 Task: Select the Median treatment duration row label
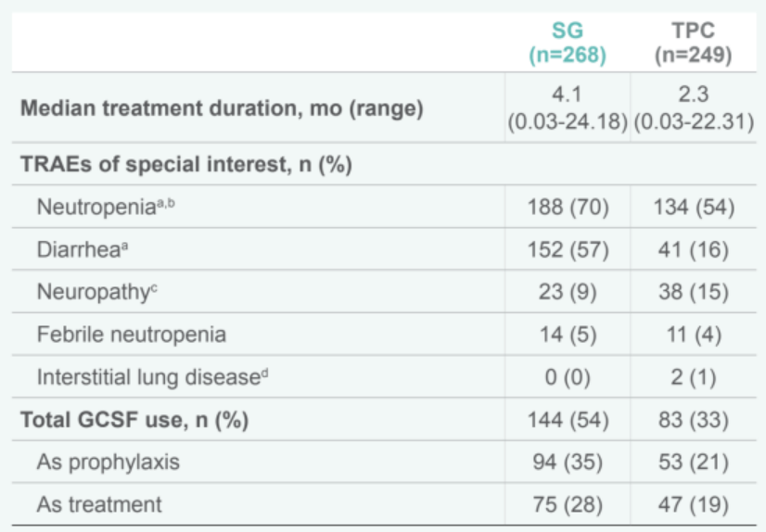tap(221, 108)
